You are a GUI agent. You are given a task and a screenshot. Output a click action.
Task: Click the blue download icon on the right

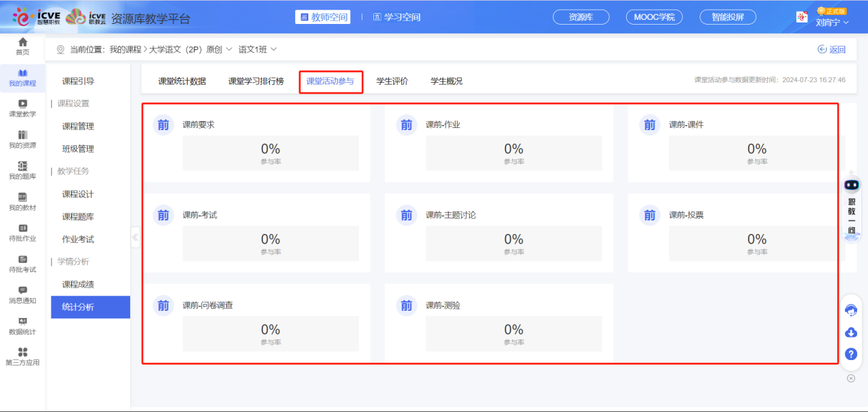(x=850, y=333)
